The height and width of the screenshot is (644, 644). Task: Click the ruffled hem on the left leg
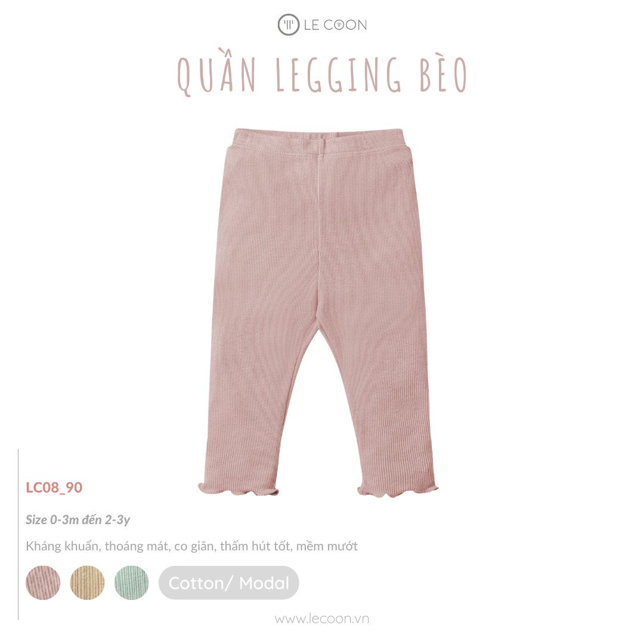pyautogui.click(x=238, y=489)
